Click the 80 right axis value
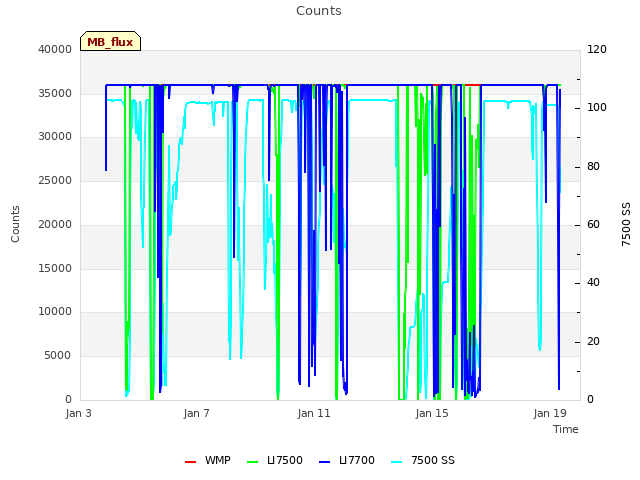This screenshot has width=640, height=480. pyautogui.click(x=593, y=167)
